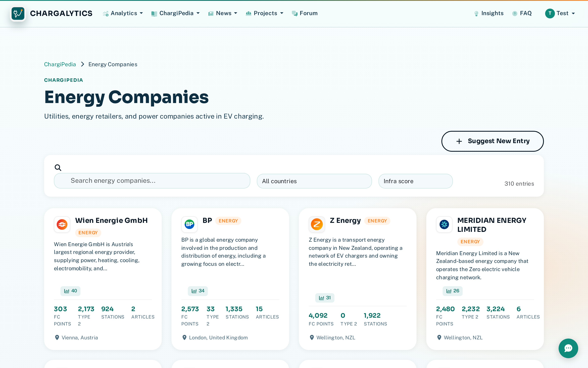Click Meridian's 6 articles value
The height and width of the screenshot is (368, 588).
(x=519, y=309)
